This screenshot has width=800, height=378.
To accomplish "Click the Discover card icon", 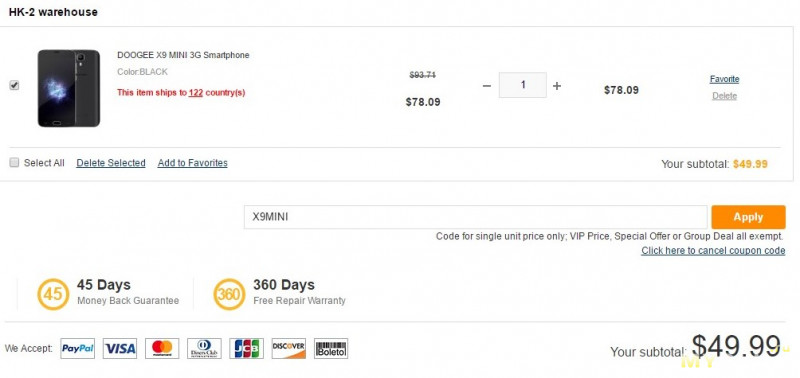I will pos(289,348).
